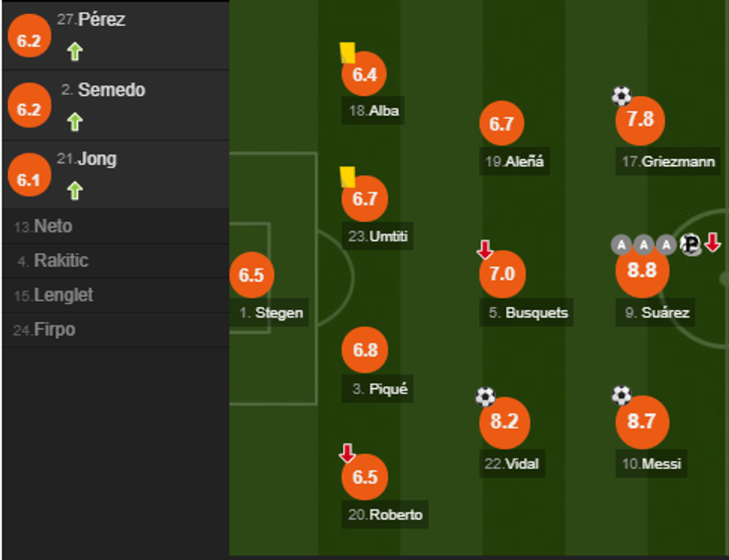Select Neto from the bench list
The height and width of the screenshot is (560, 729).
pyautogui.click(x=54, y=227)
